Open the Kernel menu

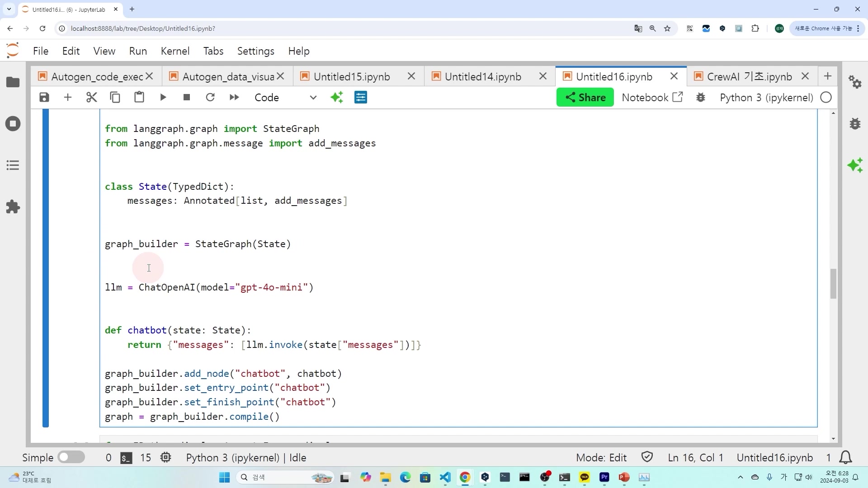175,51
